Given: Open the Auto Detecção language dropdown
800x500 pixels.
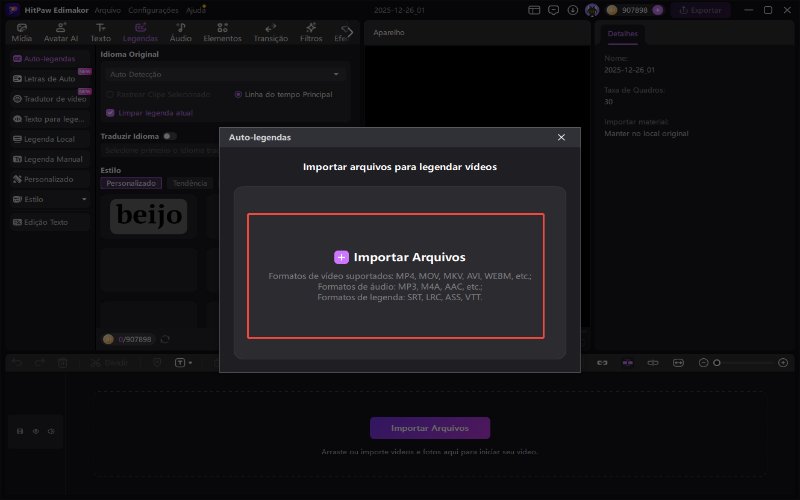Looking at the screenshot, I should point(224,74).
